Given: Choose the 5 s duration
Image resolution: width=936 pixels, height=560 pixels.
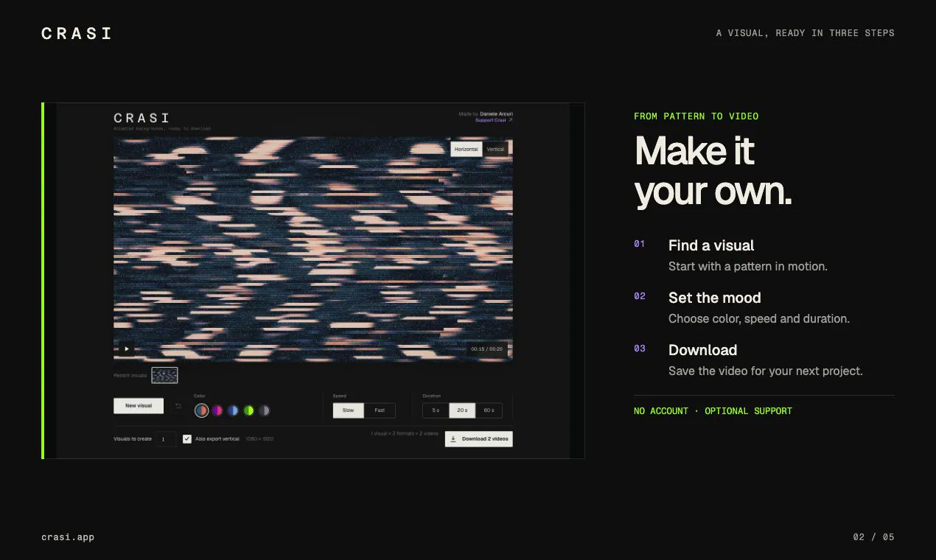Looking at the screenshot, I should pyautogui.click(x=436, y=410).
